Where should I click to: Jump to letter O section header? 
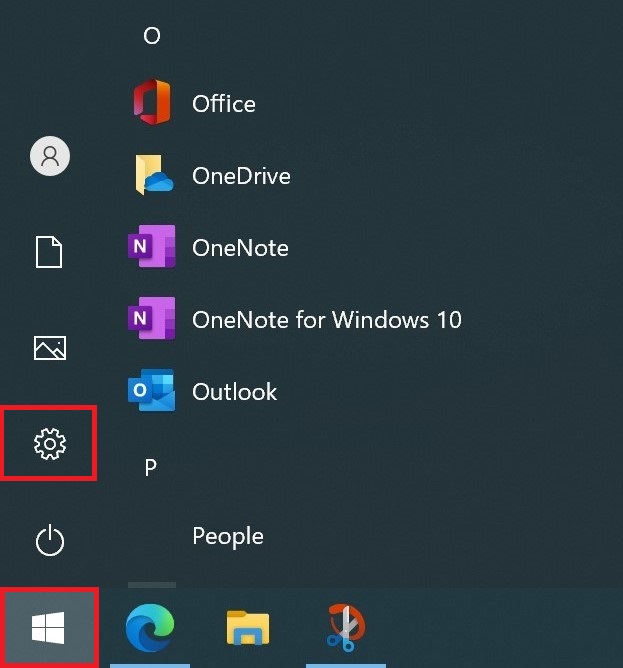tap(152, 36)
